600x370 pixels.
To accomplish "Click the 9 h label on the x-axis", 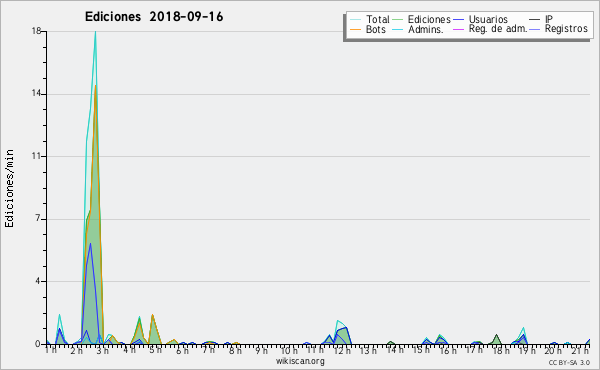I will 261,350.
